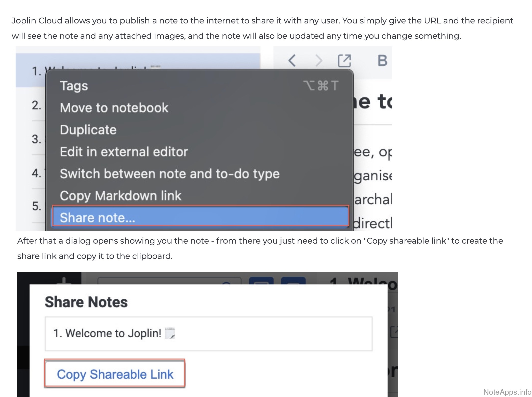This screenshot has height=397, width=532.
Task: Click notepad icon beside Welcome to Joplin!
Action: pyautogui.click(x=170, y=333)
